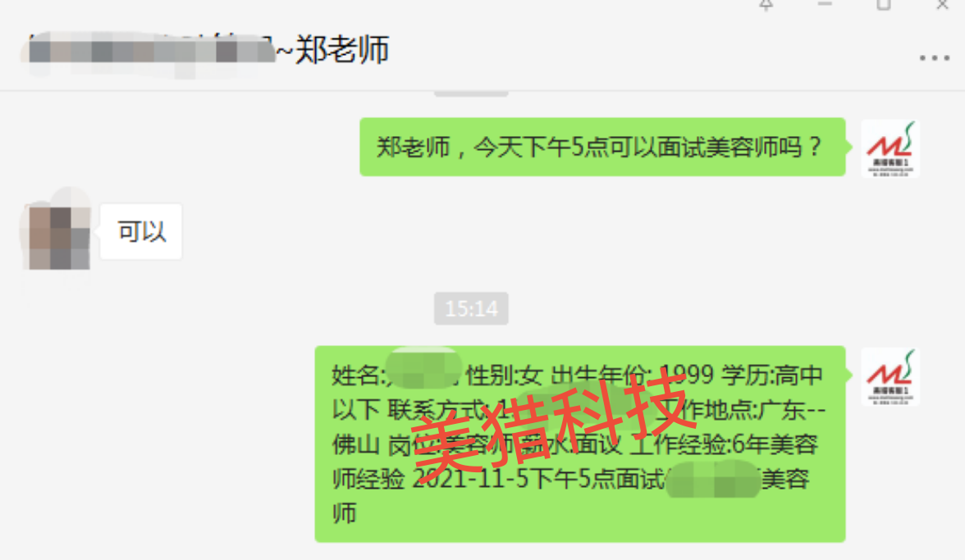The height and width of the screenshot is (560, 965).
Task: Maximize the chat window
Action: [x=884, y=5]
